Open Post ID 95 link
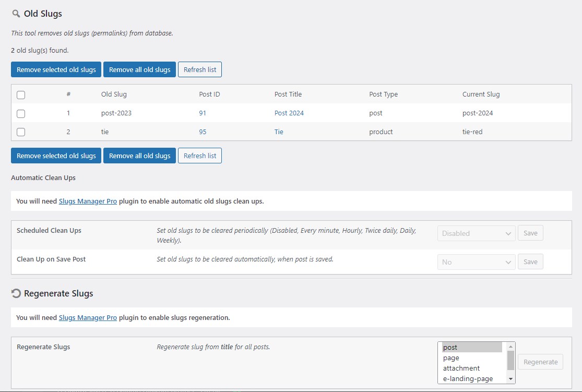 click(203, 132)
